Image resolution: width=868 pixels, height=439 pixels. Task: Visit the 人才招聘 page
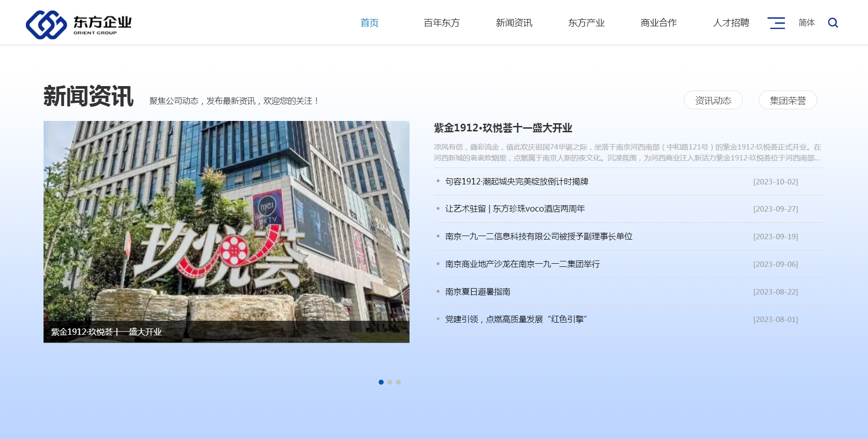[x=731, y=23]
